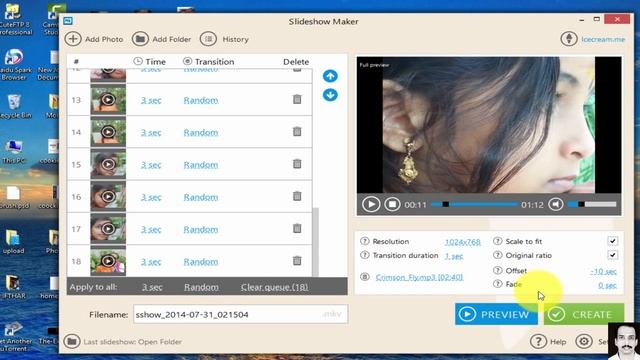640x360 pixels.
Task: Toggle the Scale to fit checkbox
Action: click(x=612, y=241)
